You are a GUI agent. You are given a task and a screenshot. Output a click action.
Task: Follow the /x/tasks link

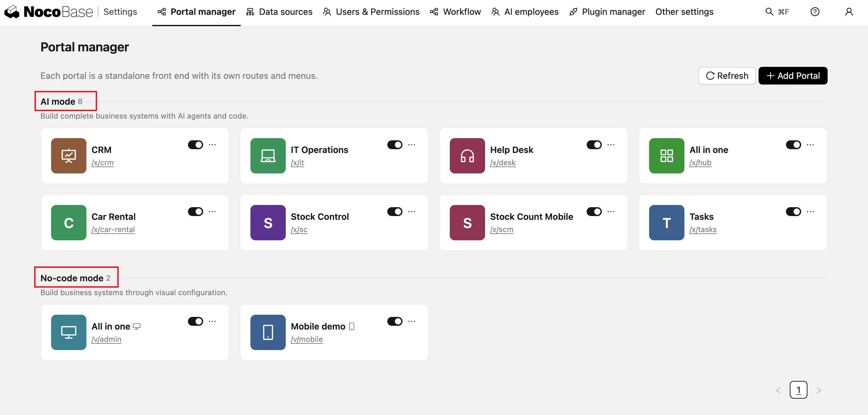(x=703, y=230)
